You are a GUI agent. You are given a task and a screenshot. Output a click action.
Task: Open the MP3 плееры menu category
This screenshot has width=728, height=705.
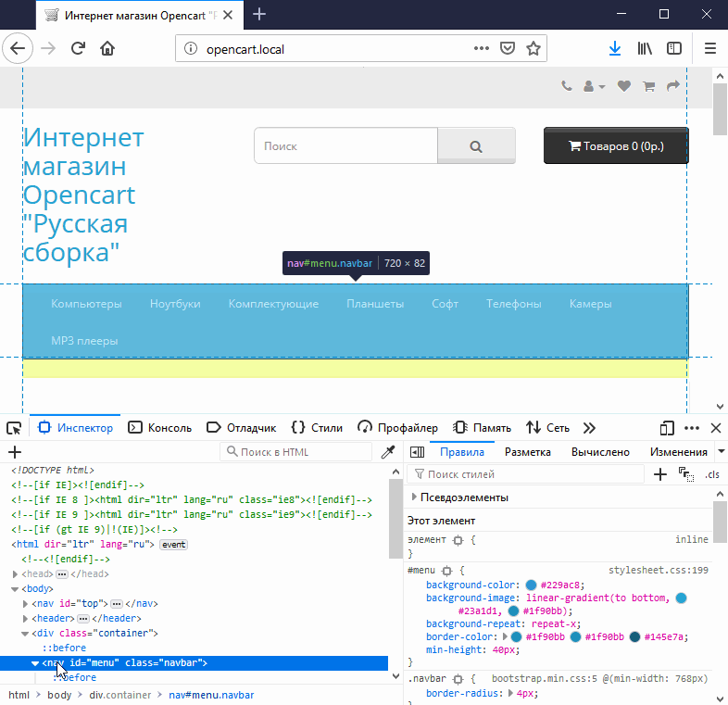click(84, 341)
